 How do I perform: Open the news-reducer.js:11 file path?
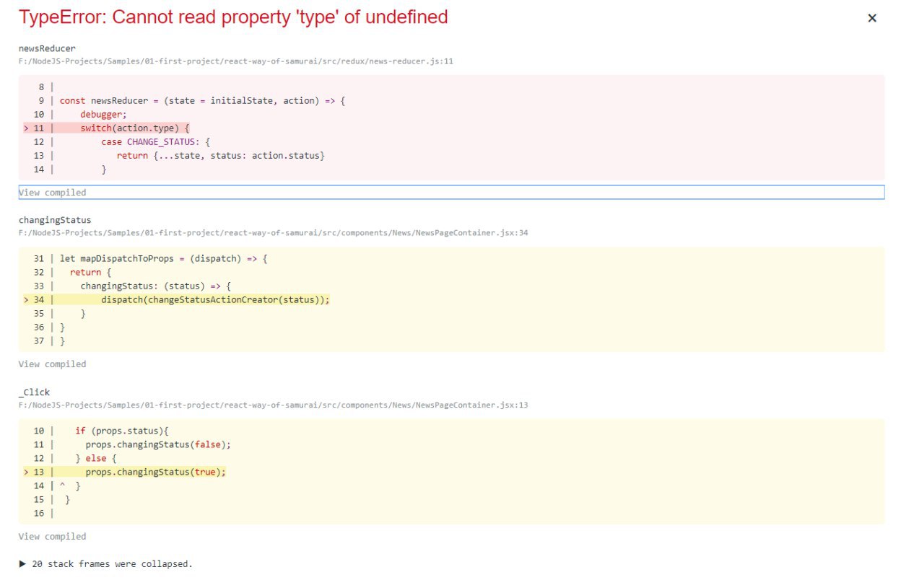235,61
